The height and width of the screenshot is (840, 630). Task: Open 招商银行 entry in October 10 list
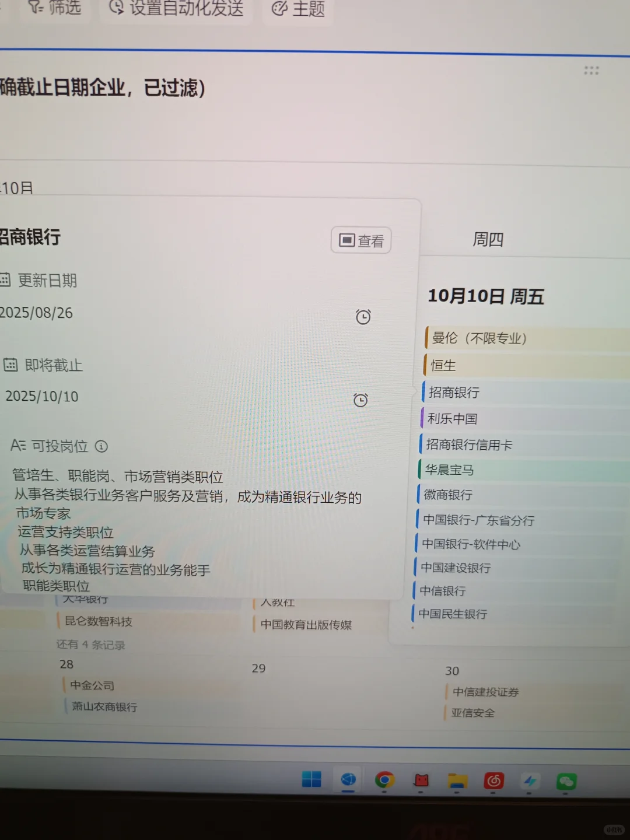pos(526,392)
